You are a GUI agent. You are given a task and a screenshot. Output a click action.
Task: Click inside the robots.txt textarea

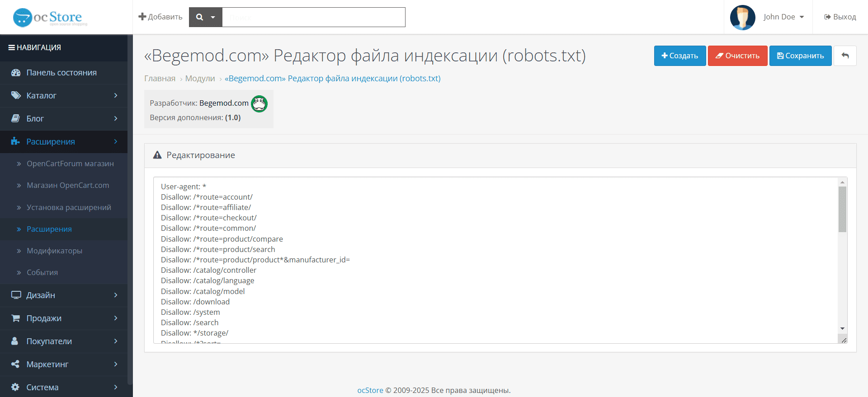click(x=495, y=260)
